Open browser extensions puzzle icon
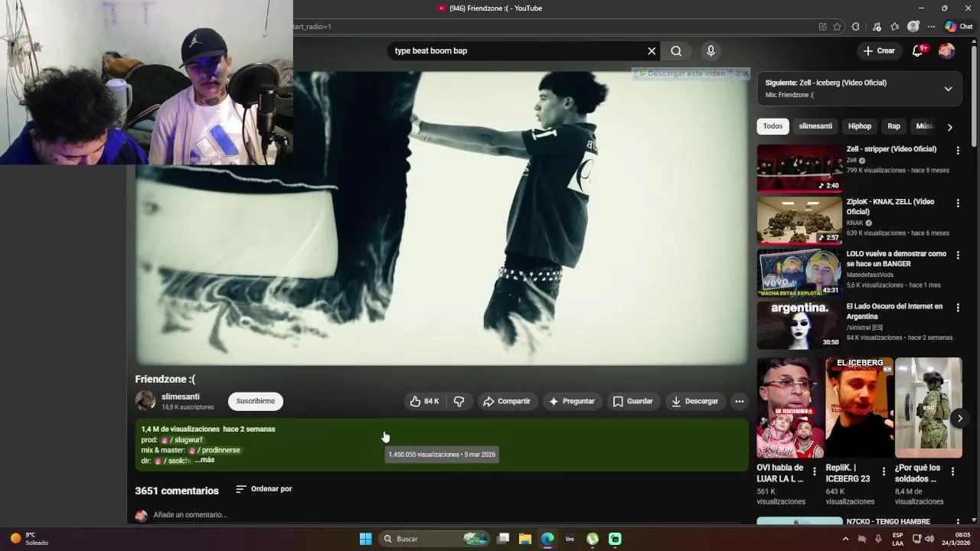The width and height of the screenshot is (980, 551). point(855,26)
